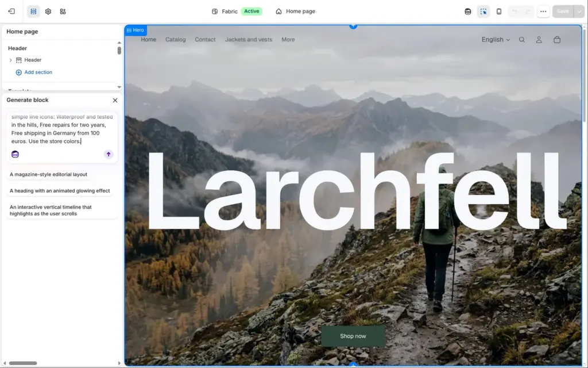Screen dimensions: 588x368
Task: Click the plus icon beside Add section
Action: pos(18,72)
